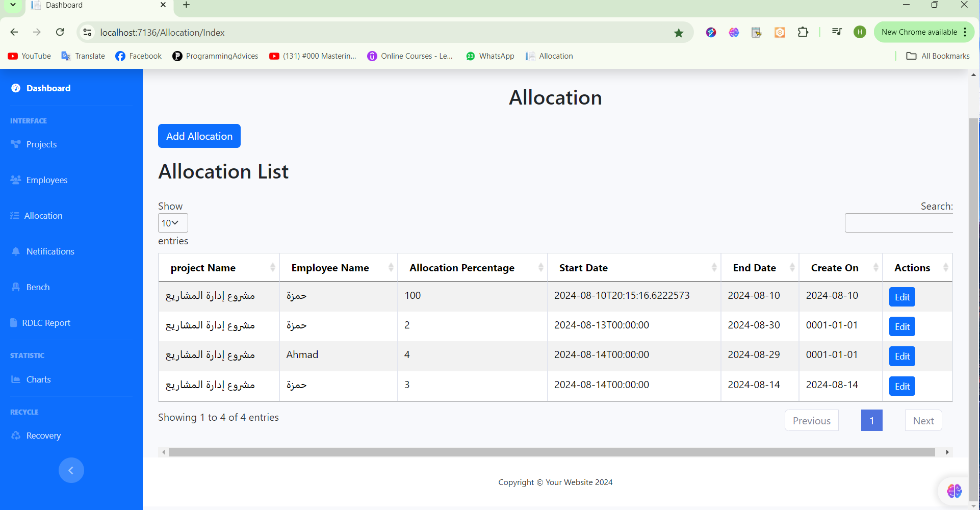Go to Allocation in the sidebar
Viewport: 980px width, 510px height.
[43, 216]
